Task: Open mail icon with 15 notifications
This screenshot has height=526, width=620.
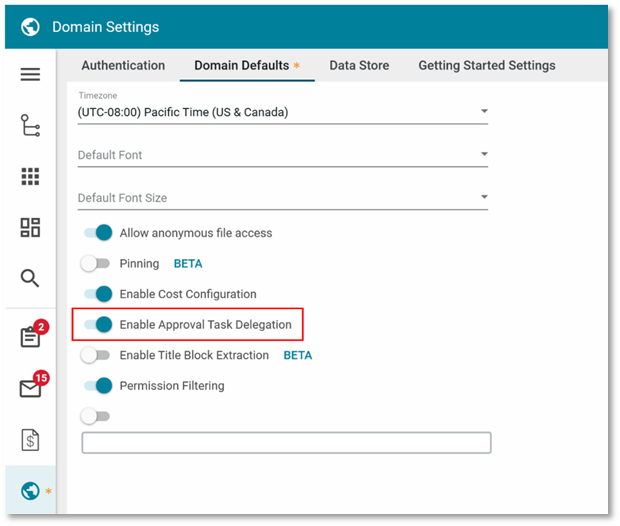Action: [x=30, y=388]
